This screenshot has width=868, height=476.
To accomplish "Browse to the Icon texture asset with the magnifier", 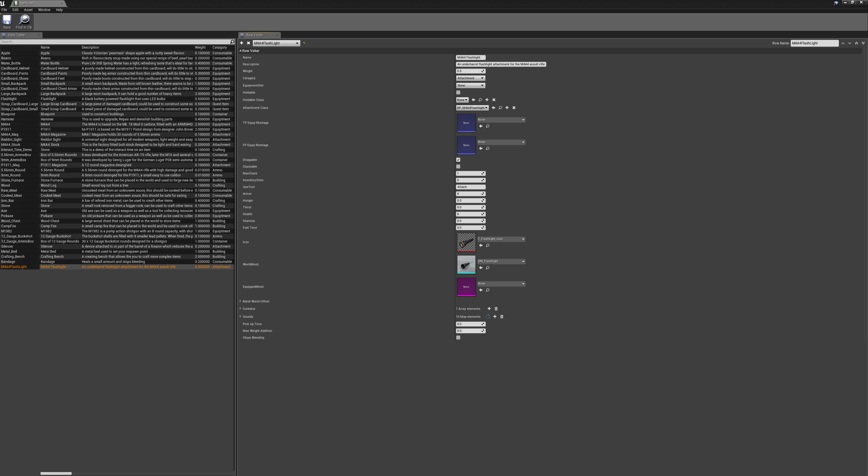I will (488, 246).
